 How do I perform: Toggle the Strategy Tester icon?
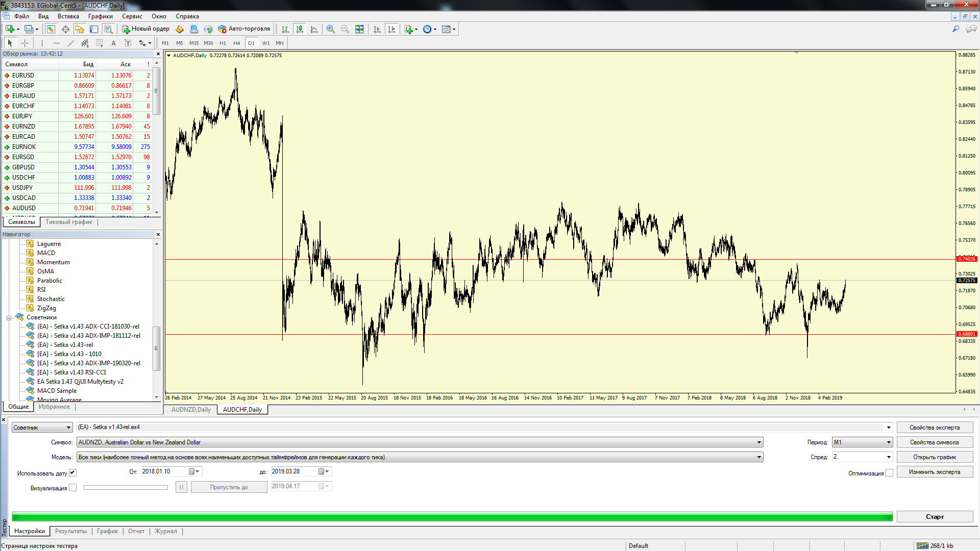108,29
